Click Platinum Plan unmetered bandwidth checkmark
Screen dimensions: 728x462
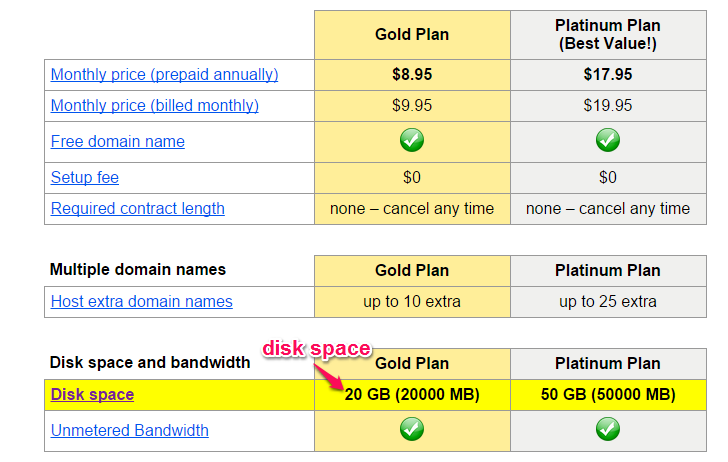point(608,429)
